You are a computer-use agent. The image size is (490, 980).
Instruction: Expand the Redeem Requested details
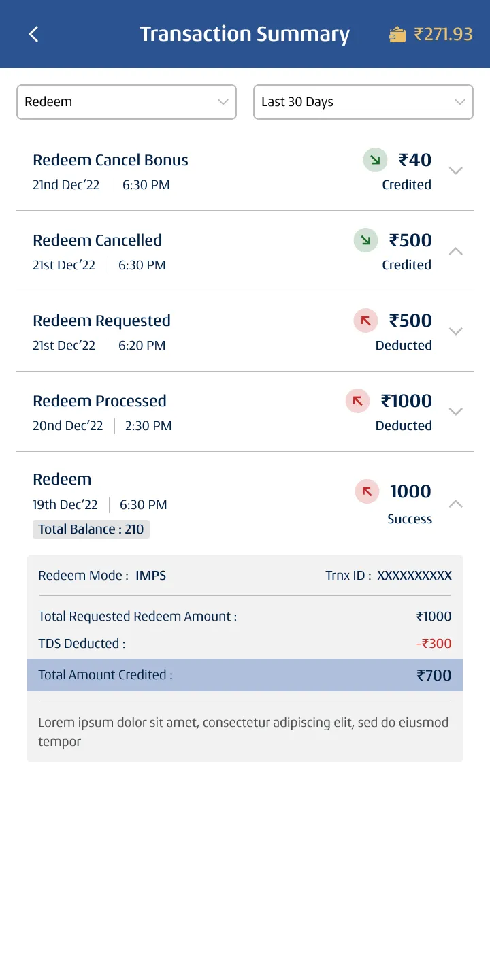point(456,331)
